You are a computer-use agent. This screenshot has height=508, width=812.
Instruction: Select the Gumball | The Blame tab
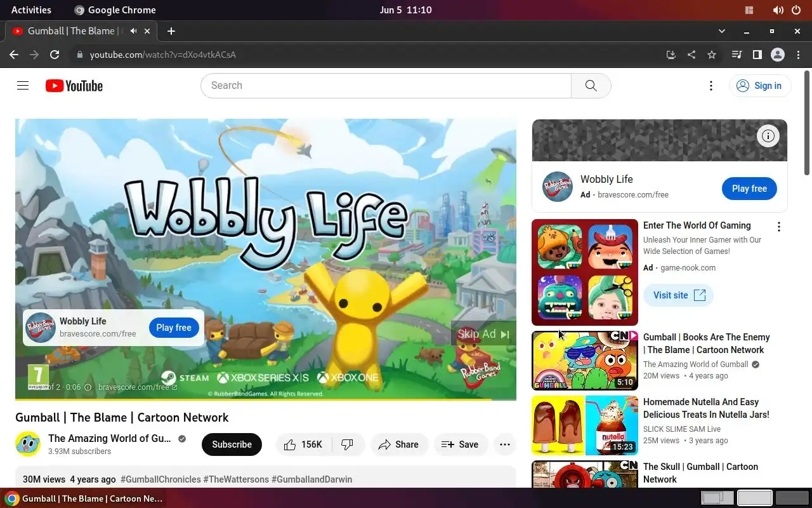[81, 30]
